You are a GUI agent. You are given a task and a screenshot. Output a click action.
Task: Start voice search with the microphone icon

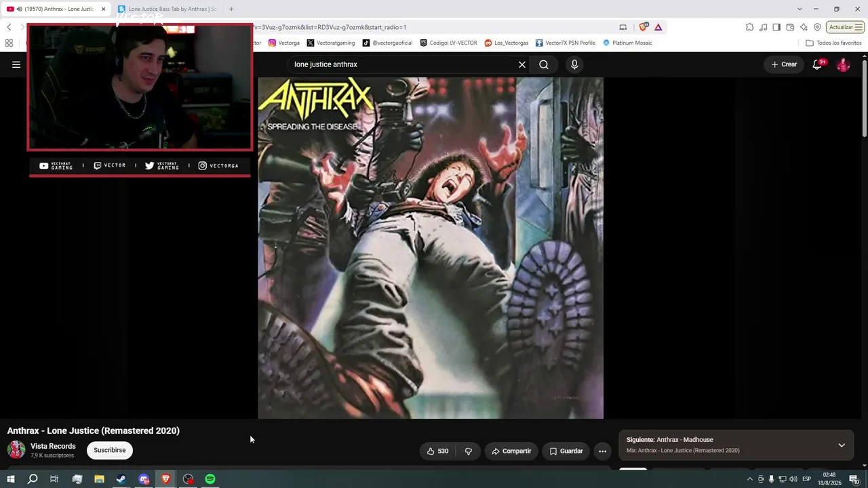[x=574, y=64]
